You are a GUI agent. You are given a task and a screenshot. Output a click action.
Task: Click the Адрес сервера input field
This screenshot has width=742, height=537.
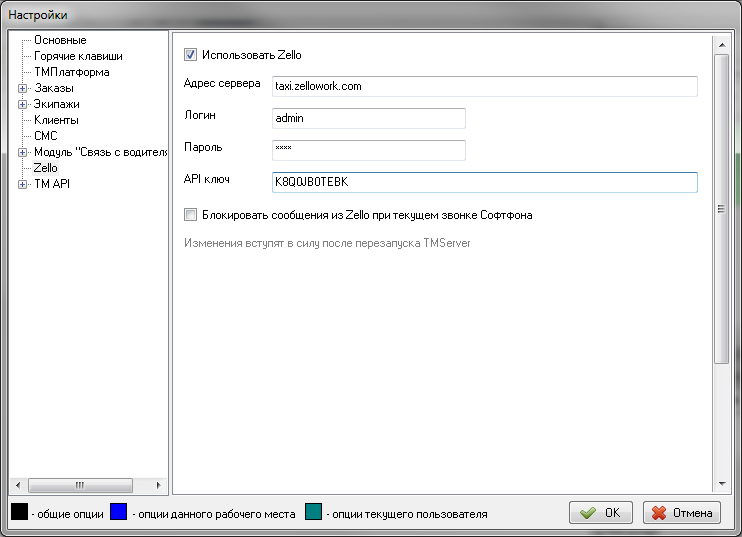click(484, 86)
